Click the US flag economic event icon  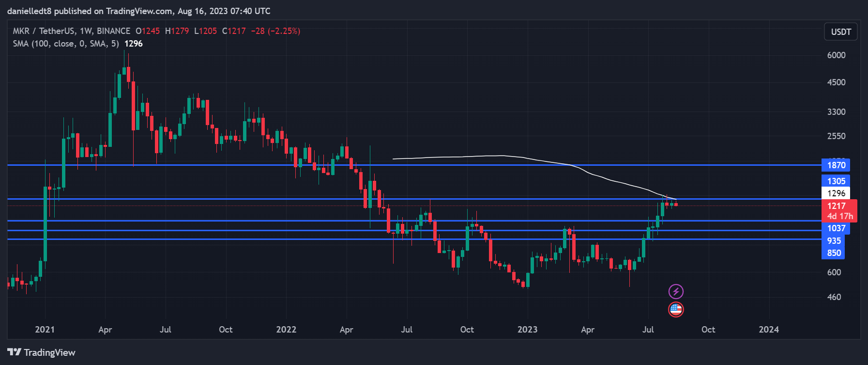tap(676, 309)
